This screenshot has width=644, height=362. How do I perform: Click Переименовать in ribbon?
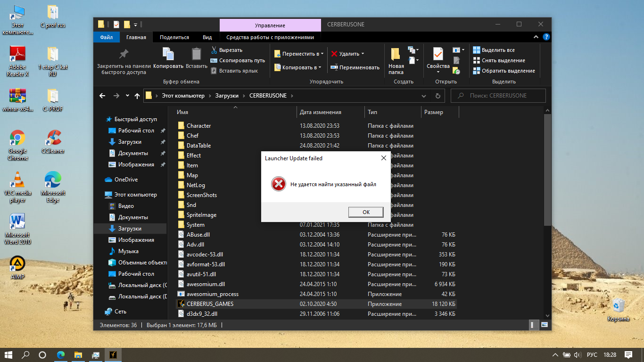pos(355,67)
